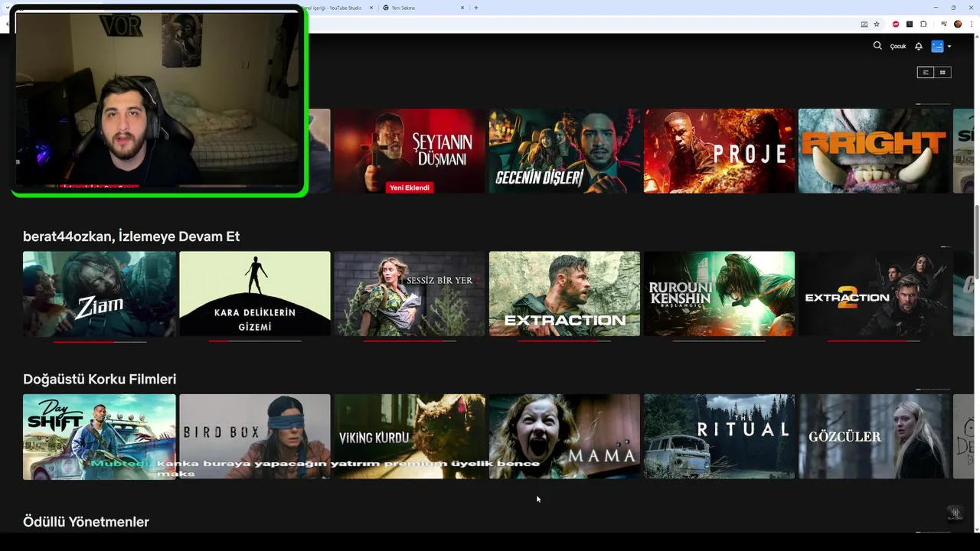Resume Rurouni Kenshin Başlangıç
This screenshot has width=980, height=551.
pos(719,293)
